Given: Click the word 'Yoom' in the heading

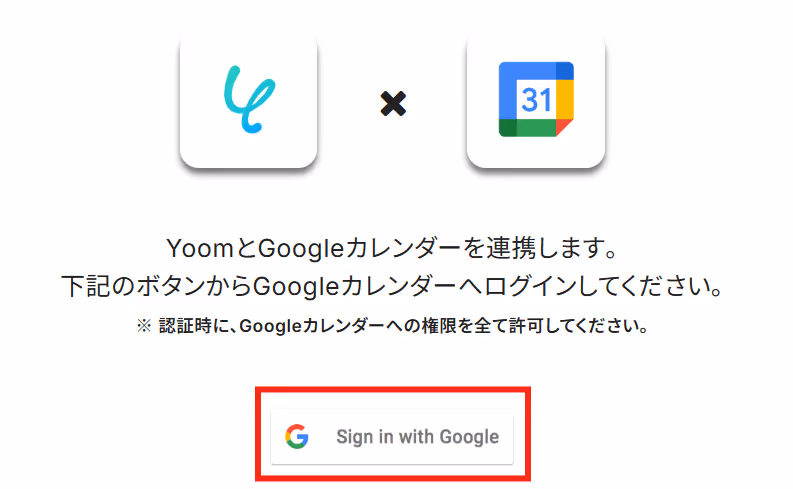Looking at the screenshot, I should pyautogui.click(x=200, y=248).
